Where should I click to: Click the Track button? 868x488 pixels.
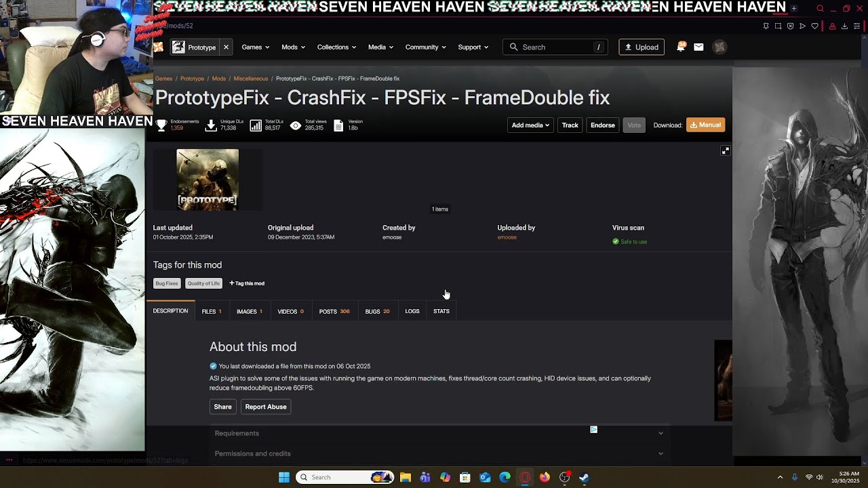pos(570,125)
